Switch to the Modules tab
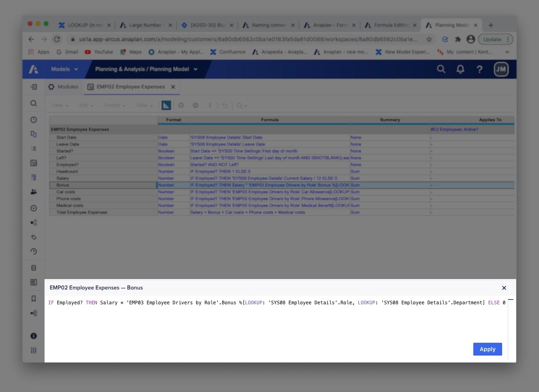 coord(63,87)
